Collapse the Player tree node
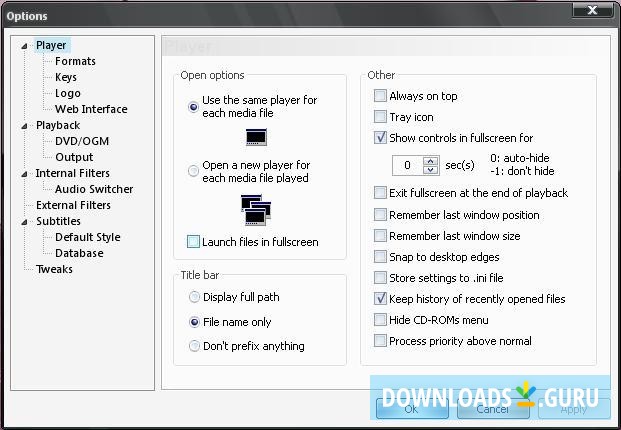Screen dimensions: 621x430 coord(24,46)
